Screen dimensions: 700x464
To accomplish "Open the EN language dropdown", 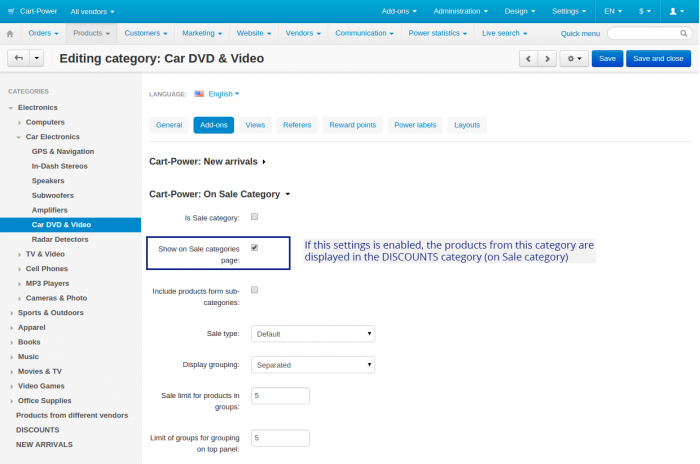I will [x=613, y=11].
